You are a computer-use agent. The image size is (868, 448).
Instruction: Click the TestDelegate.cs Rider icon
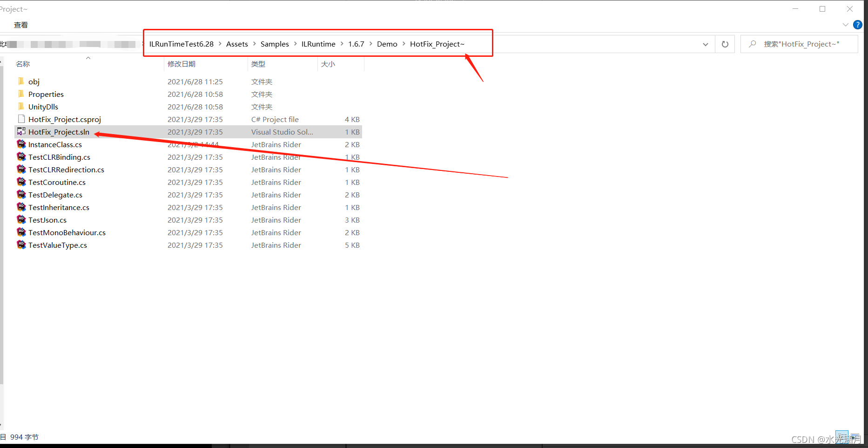tap(21, 195)
